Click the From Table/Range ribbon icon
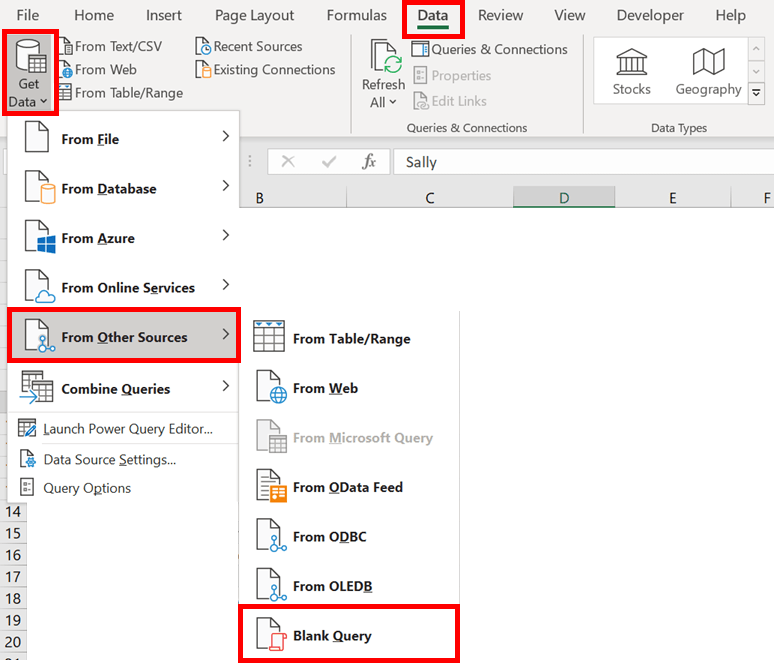 66,93
